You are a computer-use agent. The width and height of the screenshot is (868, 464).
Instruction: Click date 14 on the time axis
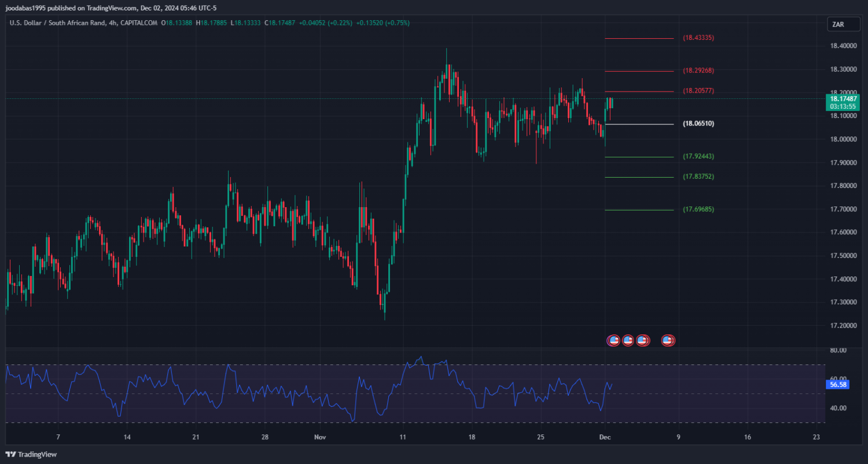click(127, 437)
